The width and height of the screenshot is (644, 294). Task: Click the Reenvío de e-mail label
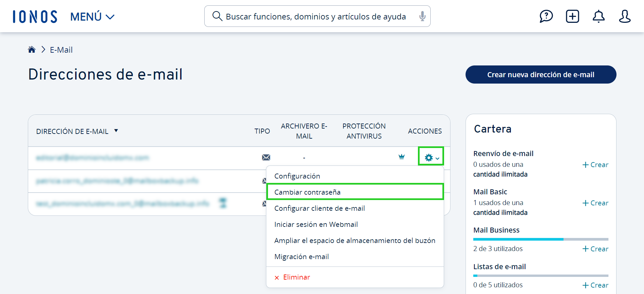pyautogui.click(x=503, y=154)
